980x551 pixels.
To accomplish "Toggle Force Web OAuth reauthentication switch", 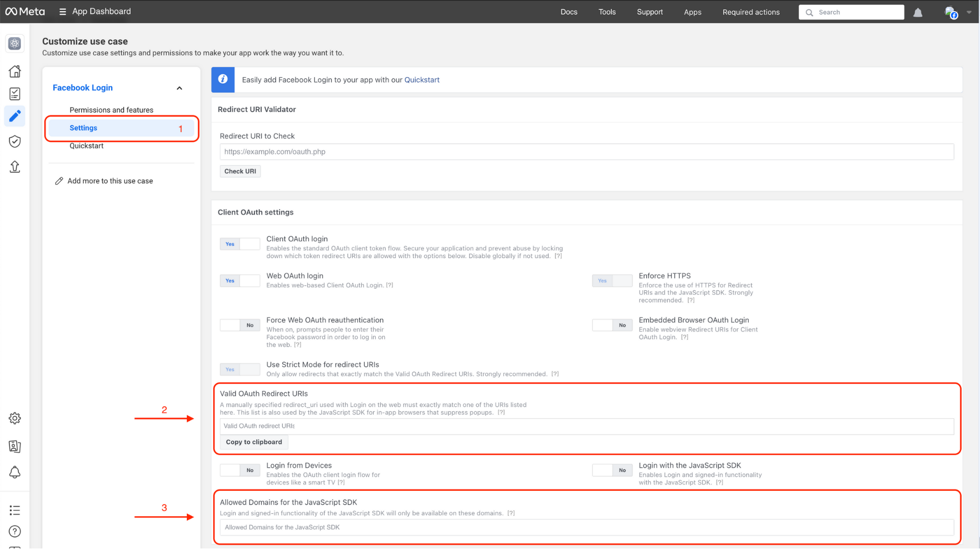I will pyautogui.click(x=240, y=325).
